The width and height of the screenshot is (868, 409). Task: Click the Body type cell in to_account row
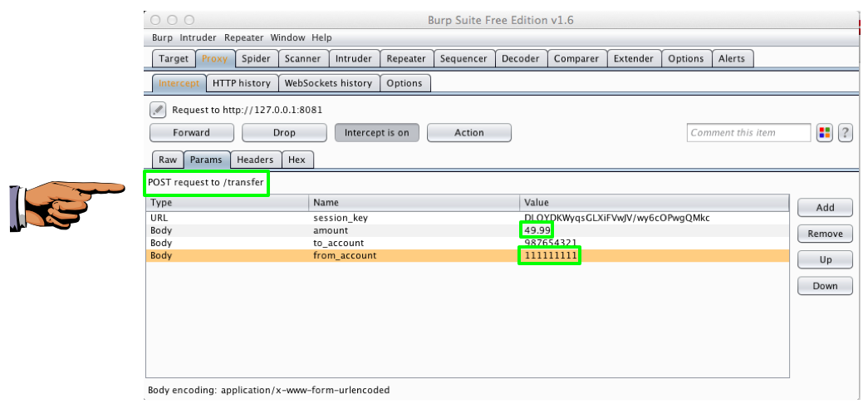click(227, 243)
